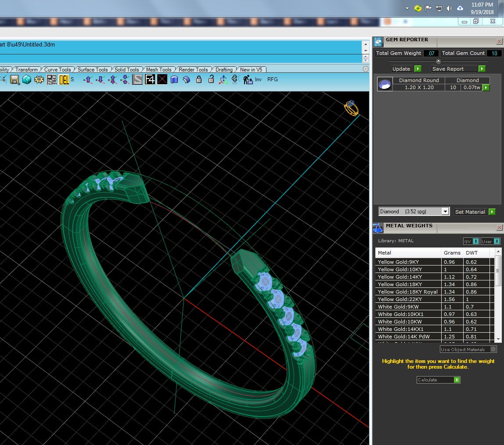The image size is (504, 445).
Task: Click the Calculate button
Action: point(439,380)
